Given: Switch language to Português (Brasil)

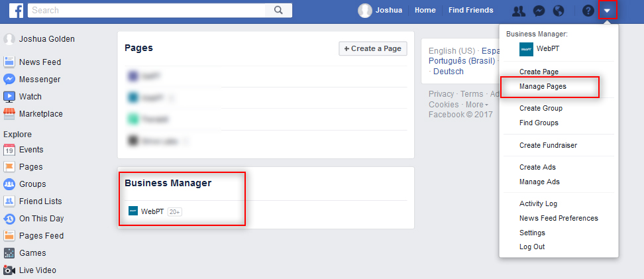Looking at the screenshot, I should pyautogui.click(x=462, y=61).
